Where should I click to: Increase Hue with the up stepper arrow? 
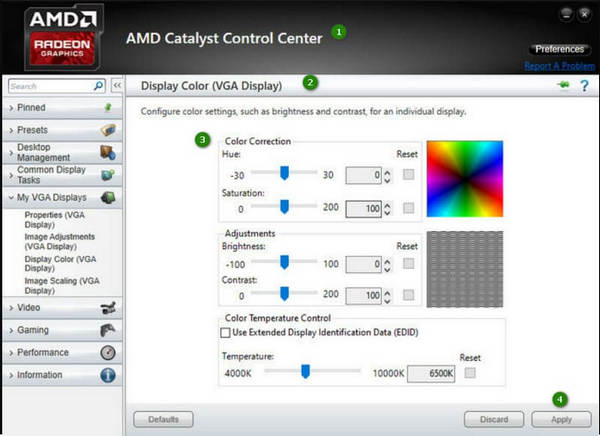click(x=387, y=172)
